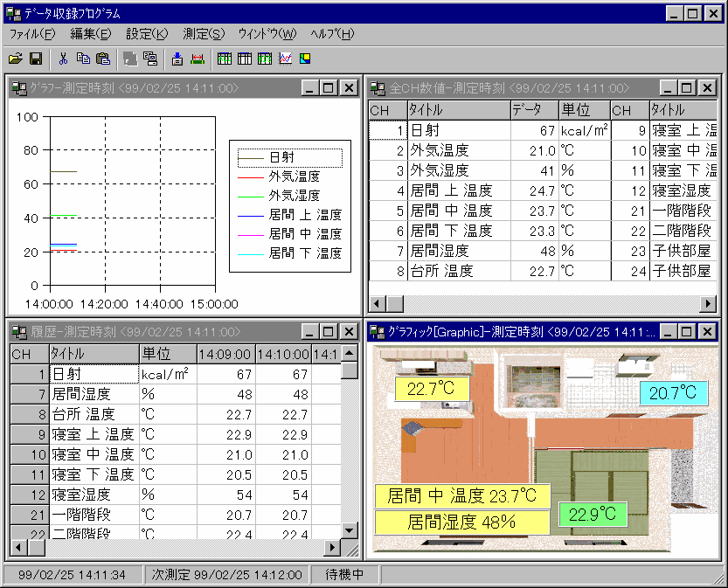728x588 pixels.
Task: Open the 測定(S) menu
Action: (204, 34)
